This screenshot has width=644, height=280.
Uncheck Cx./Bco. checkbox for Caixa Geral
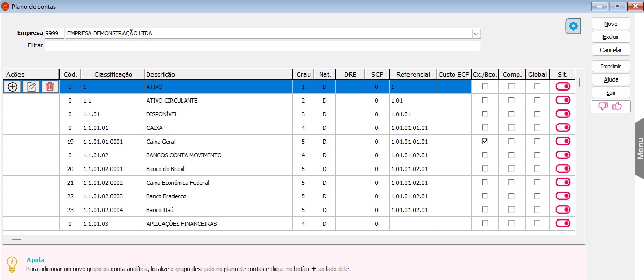pos(485,142)
